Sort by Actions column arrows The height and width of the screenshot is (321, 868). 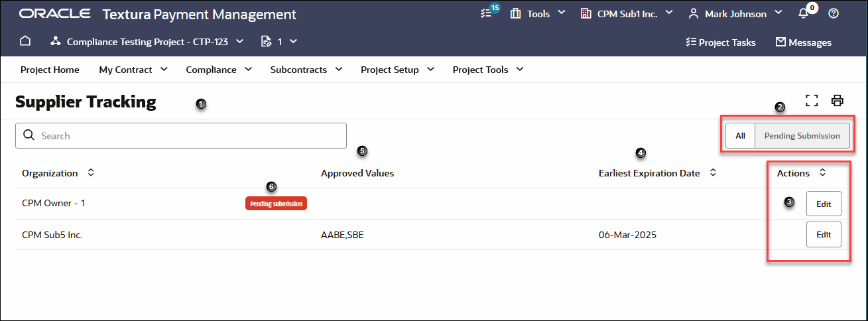pos(822,172)
